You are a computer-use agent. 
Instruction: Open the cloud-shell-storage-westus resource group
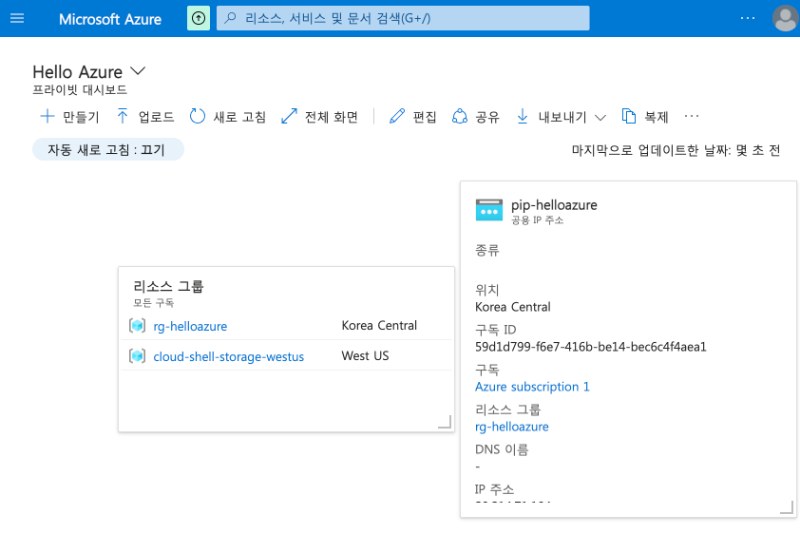pyautogui.click(x=229, y=357)
